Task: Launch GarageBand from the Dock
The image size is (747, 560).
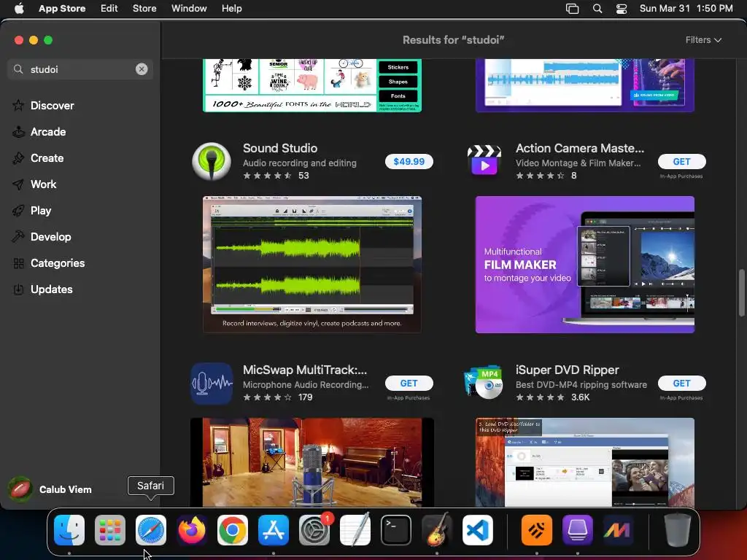Action: [x=437, y=530]
